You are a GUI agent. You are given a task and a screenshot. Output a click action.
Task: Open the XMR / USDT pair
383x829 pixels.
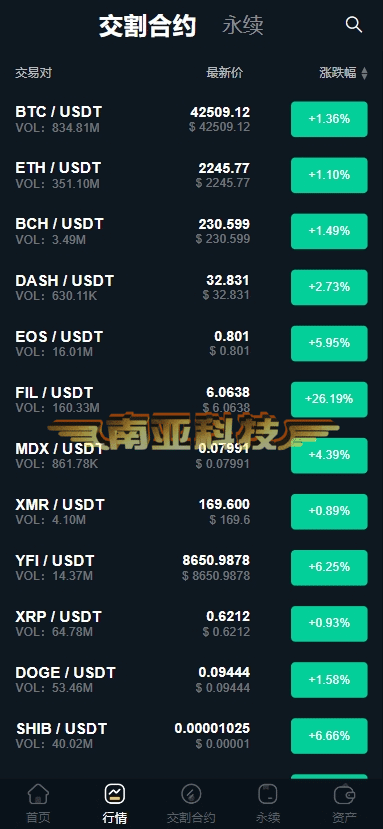192,511
